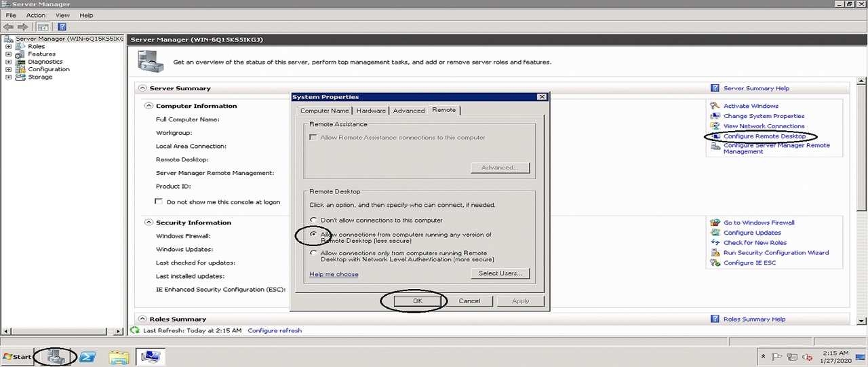
Task: Open Server Manager from the taskbar
Action: [56, 356]
